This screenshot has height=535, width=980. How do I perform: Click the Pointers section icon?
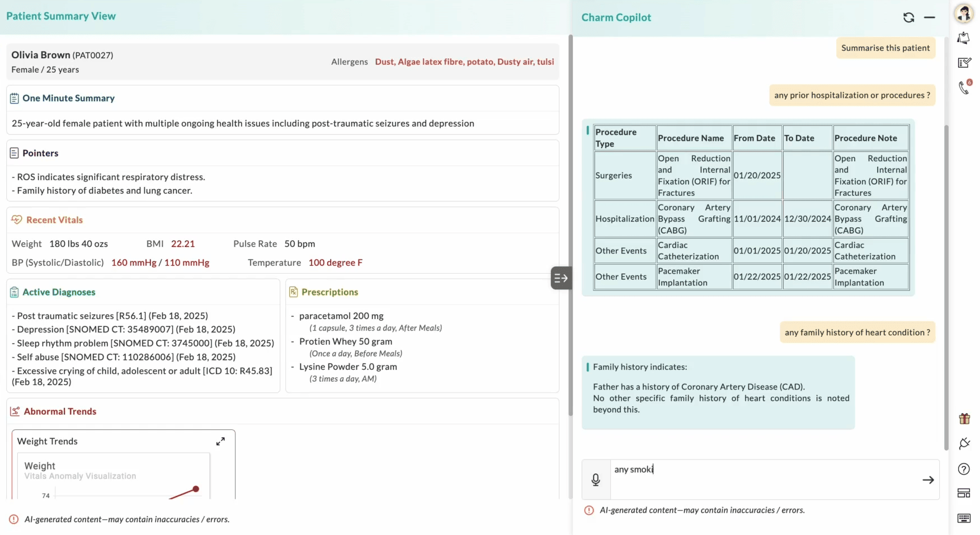pos(15,153)
